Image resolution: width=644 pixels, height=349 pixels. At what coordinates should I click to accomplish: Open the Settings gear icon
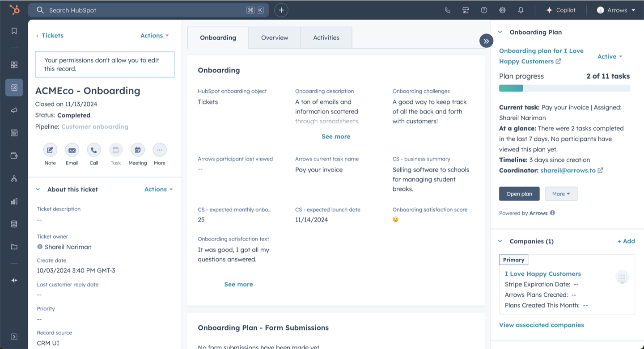click(x=502, y=10)
